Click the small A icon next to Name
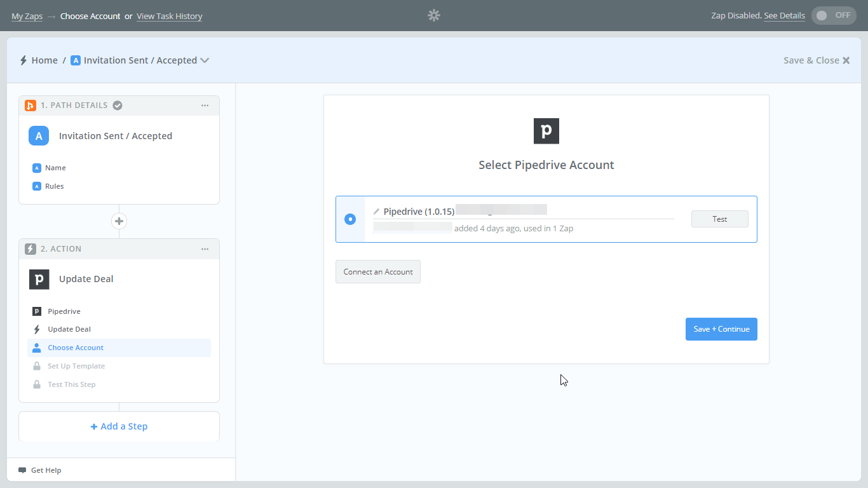 (37, 168)
